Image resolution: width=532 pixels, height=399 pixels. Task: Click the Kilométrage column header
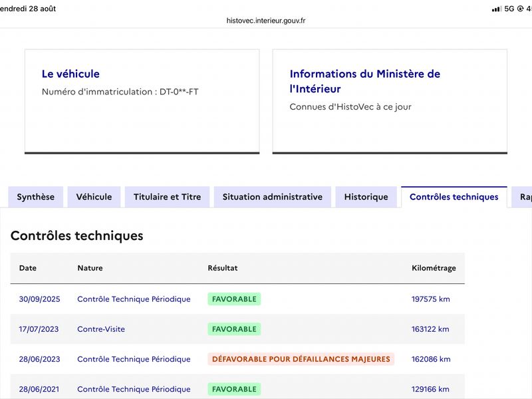[x=434, y=268]
